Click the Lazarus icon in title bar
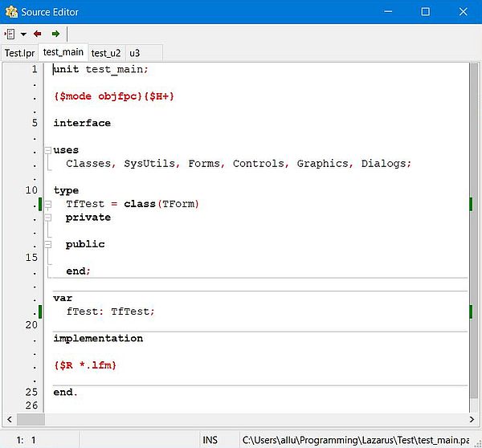The width and height of the screenshot is (482, 448). coord(11,12)
